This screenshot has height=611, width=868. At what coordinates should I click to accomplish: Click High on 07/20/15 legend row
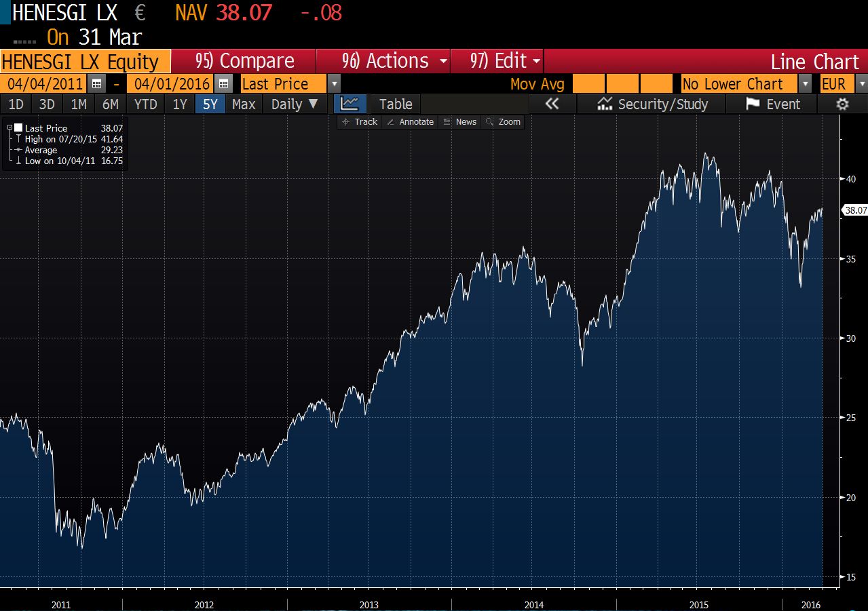tap(69, 139)
